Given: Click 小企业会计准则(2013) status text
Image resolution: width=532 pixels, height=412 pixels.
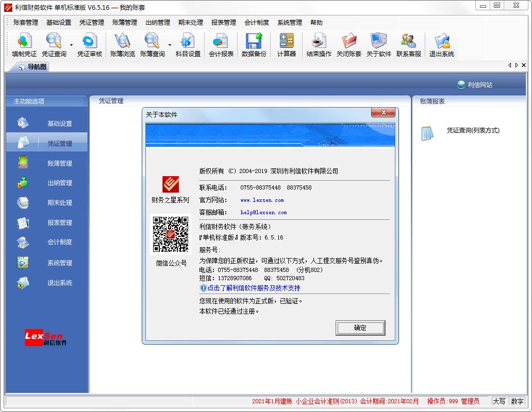Looking at the screenshot, I should click(x=326, y=401).
